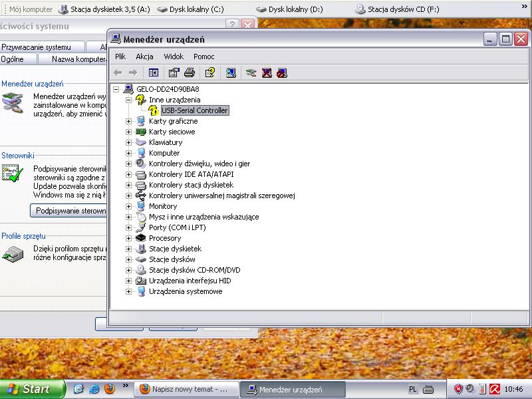Open Stacja dyskietek 3,5 (A:) shortcut
Viewport: 532px width, 399px height.
[104, 9]
